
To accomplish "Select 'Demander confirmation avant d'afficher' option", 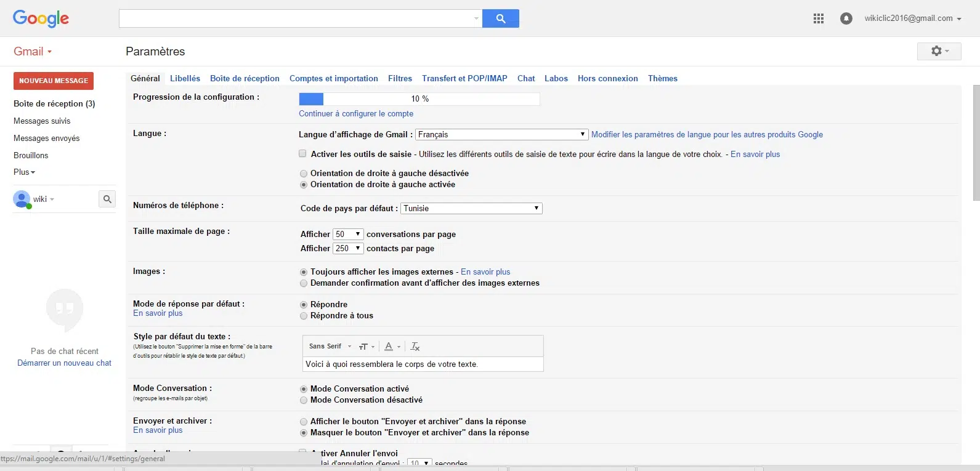I will [304, 283].
